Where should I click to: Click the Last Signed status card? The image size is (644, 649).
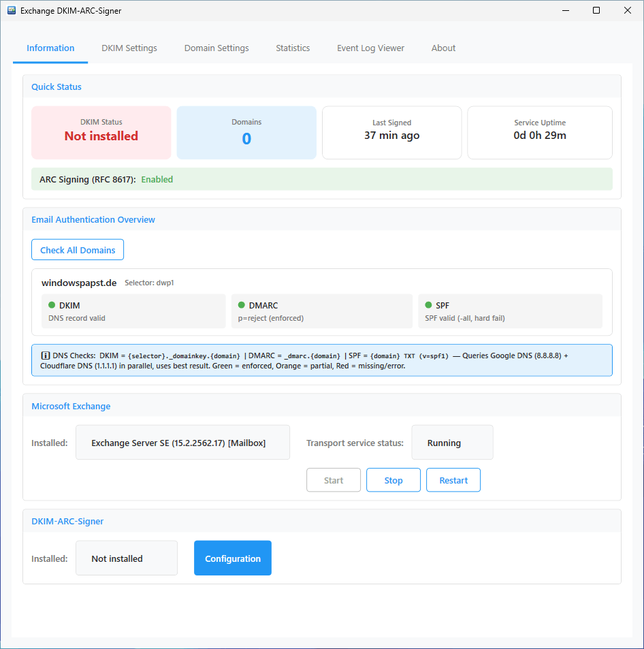(x=391, y=132)
